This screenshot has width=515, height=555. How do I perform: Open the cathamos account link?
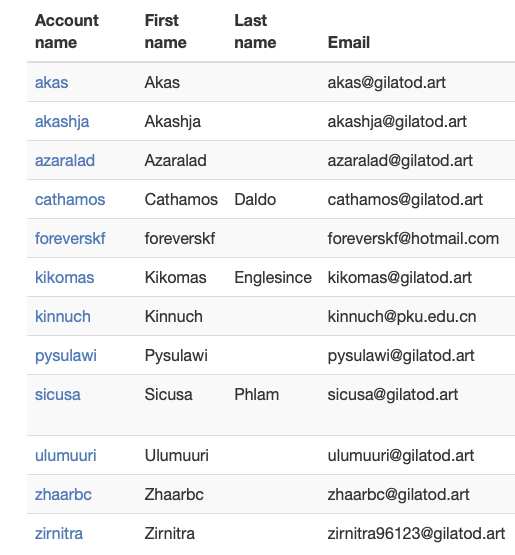click(70, 200)
